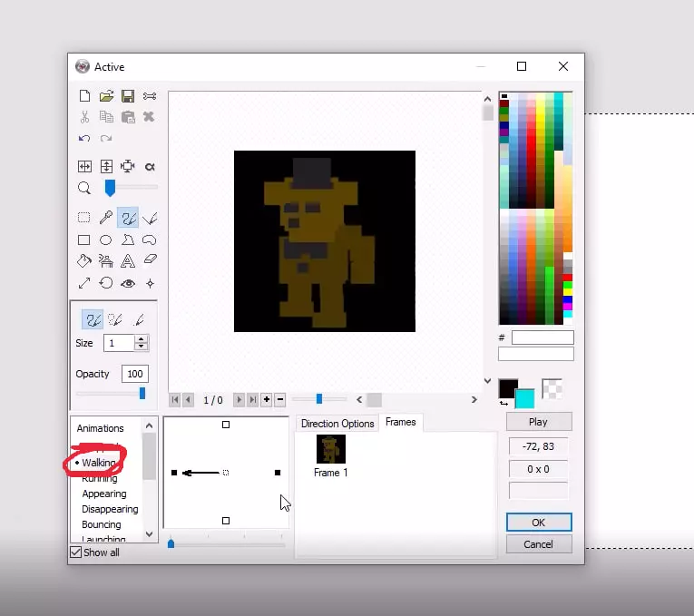Click the Copy icon
Image resolution: width=694 pixels, height=616 pixels.
106,117
